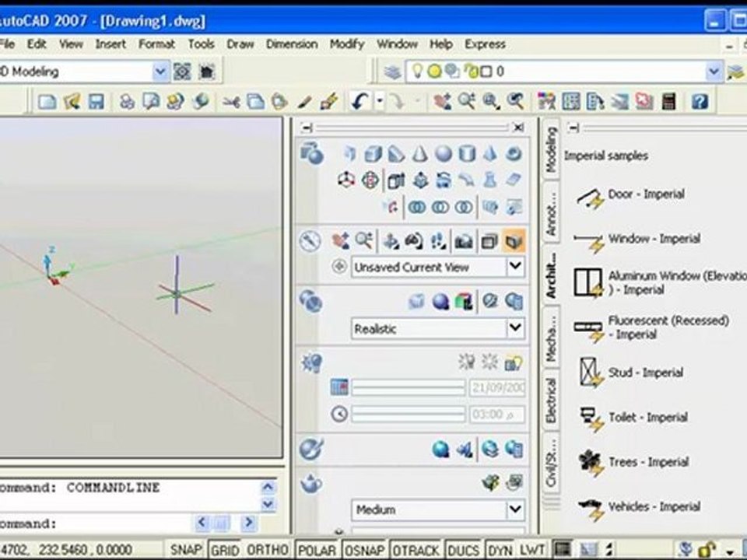Select Stud - Imperial tool
This screenshot has width=747, height=560.
coord(631,373)
